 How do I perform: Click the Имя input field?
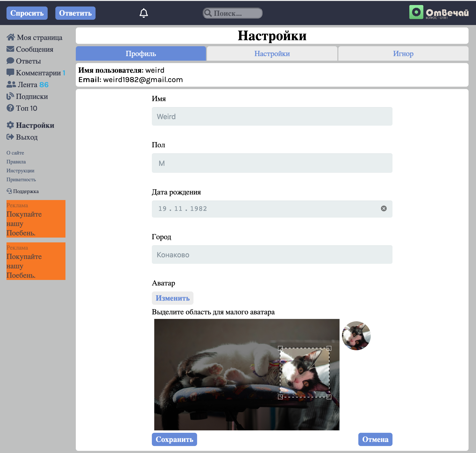pyautogui.click(x=272, y=116)
